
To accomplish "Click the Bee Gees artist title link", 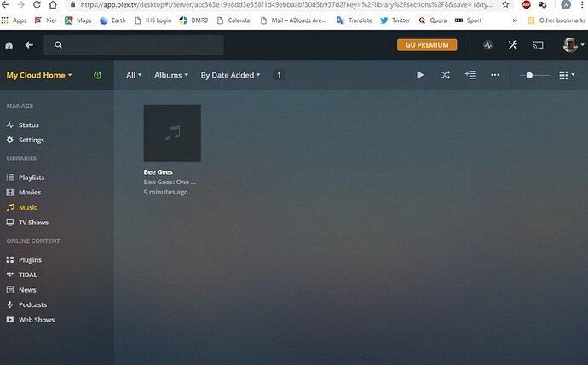I will [x=158, y=172].
